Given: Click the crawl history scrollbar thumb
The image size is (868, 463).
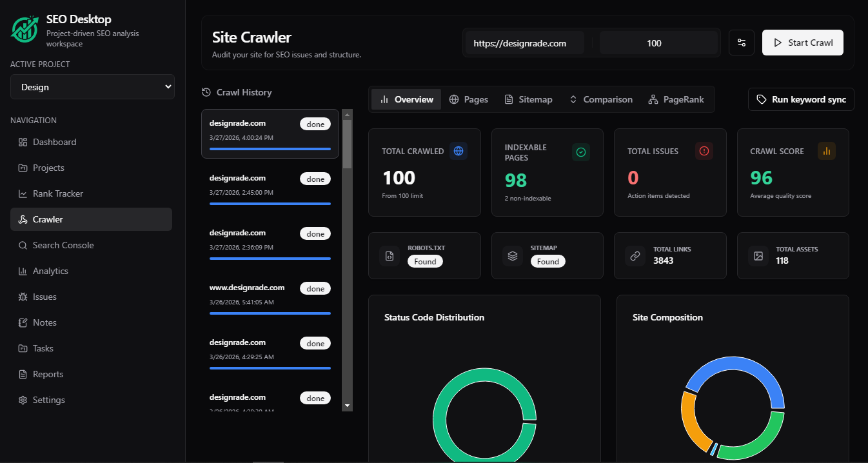Looking at the screenshot, I should point(348,144).
